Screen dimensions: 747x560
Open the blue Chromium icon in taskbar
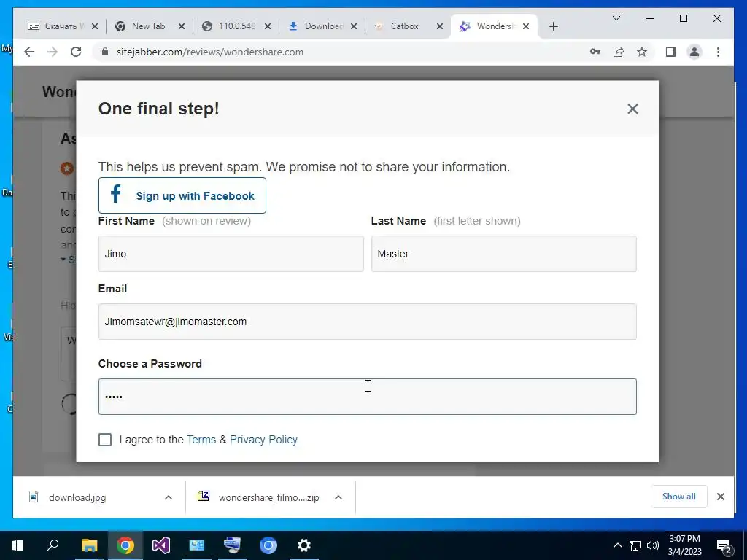pos(268,545)
